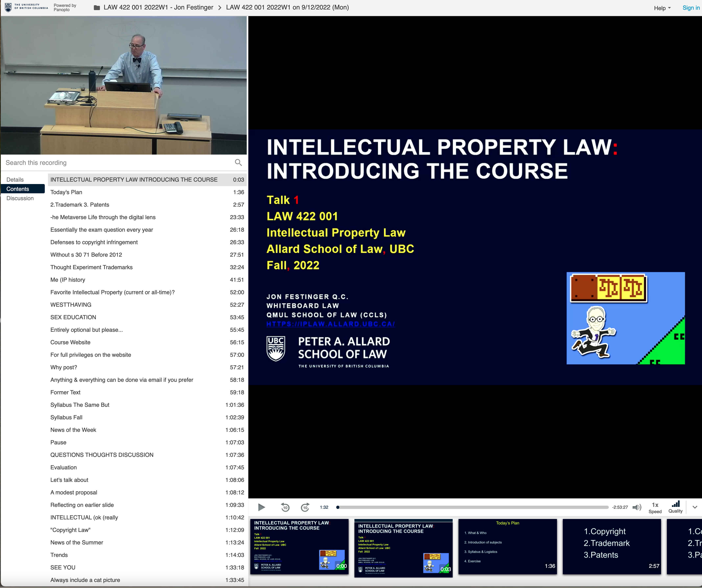Select Me (IP history entry

(x=147, y=280)
